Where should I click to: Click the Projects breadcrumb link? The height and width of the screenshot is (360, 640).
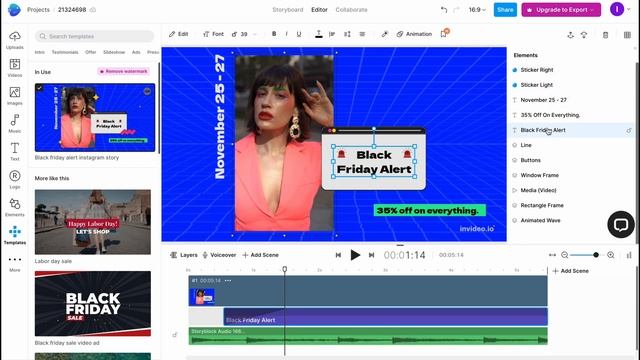click(38, 10)
